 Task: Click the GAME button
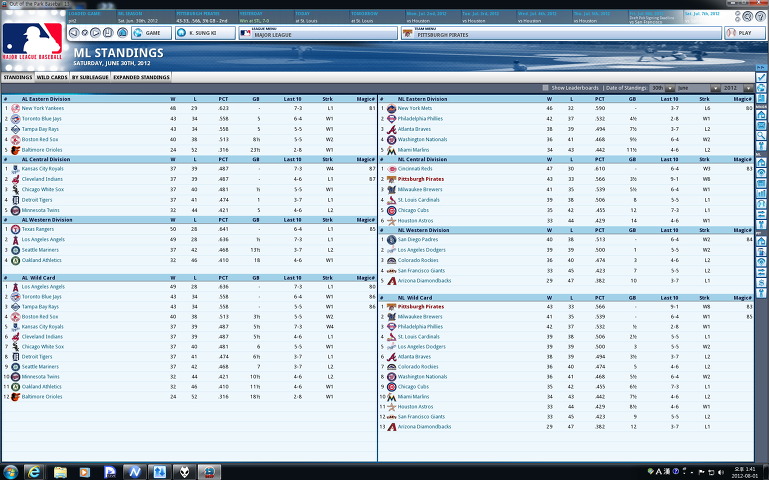pyautogui.click(x=152, y=33)
